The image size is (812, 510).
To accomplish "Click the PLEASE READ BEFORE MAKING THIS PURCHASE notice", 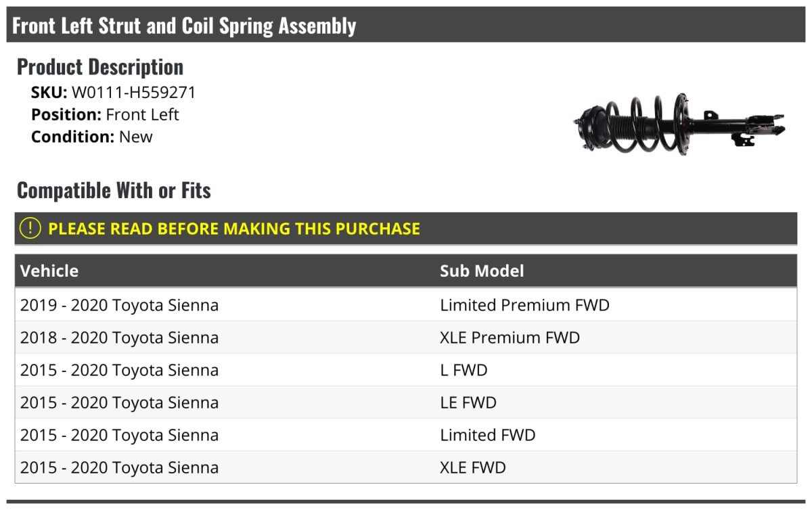I will (x=234, y=229).
